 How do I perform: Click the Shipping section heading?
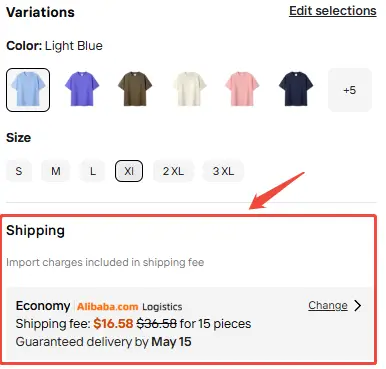pyautogui.click(x=35, y=231)
